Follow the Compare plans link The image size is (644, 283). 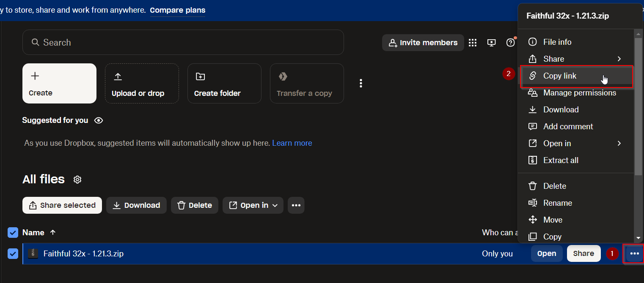178,10
